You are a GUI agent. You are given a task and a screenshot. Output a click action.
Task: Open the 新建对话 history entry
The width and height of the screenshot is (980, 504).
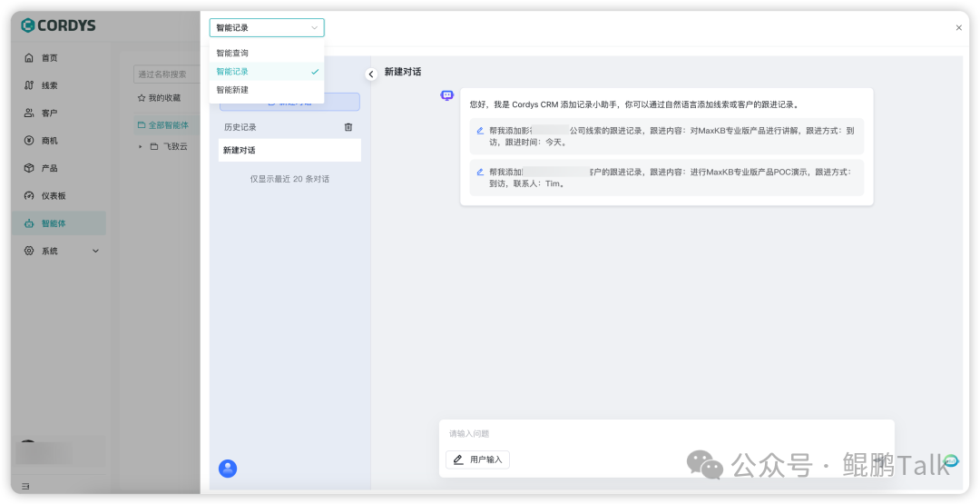point(289,150)
